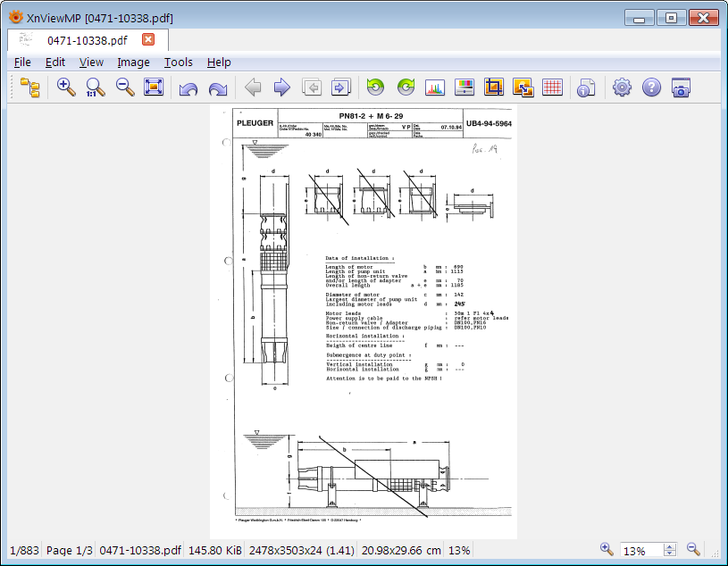
Task: Open the Tools menu
Action: tap(178, 62)
